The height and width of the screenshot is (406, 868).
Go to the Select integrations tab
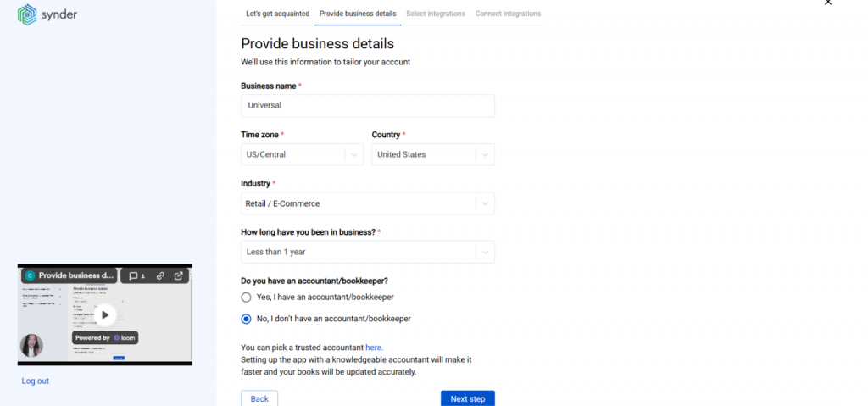point(435,14)
